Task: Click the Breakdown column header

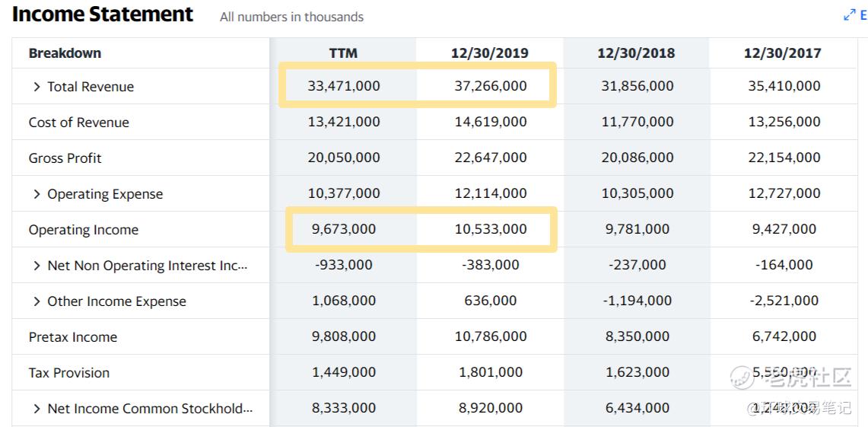Action: pos(65,53)
